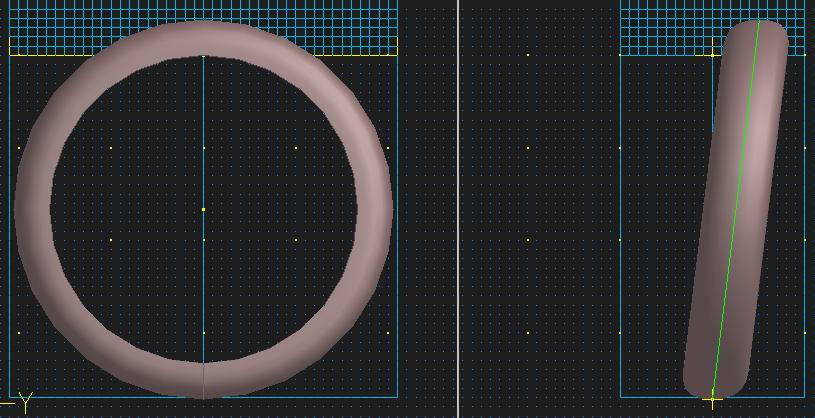The image size is (815, 418).
Task: Click the right cyan bounding edge of the side view
Action: 805,250
